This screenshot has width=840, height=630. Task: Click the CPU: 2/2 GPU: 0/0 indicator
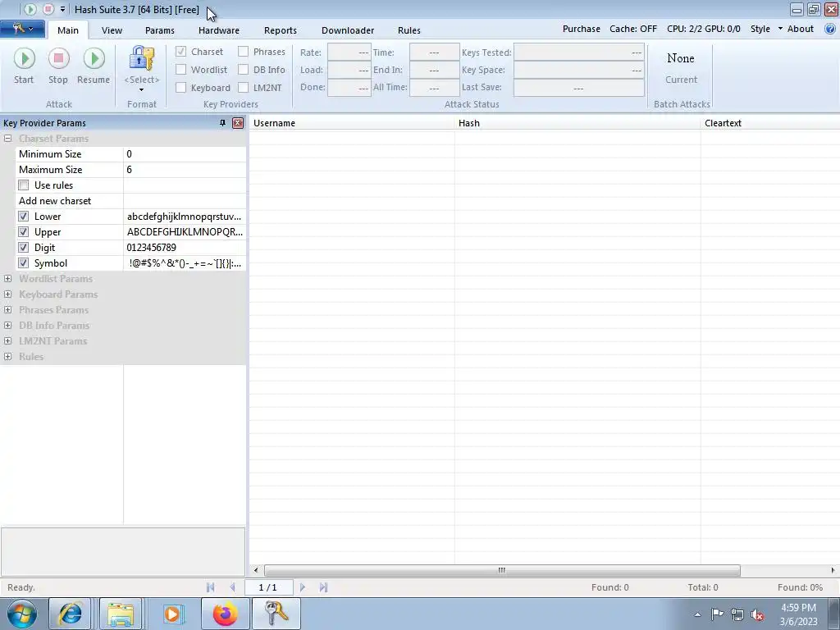pyautogui.click(x=703, y=29)
